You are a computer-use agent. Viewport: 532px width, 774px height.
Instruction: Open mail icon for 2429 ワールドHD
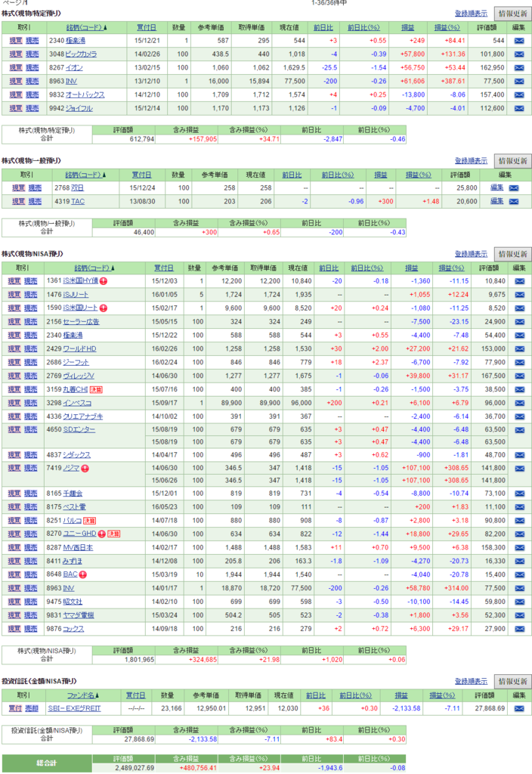[x=518, y=349]
